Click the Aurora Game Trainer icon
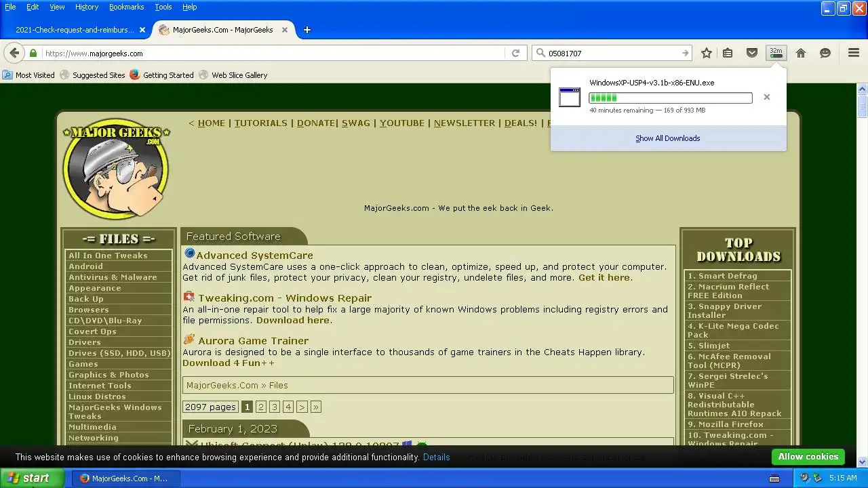Viewport: 868px width, 488px height. point(189,340)
